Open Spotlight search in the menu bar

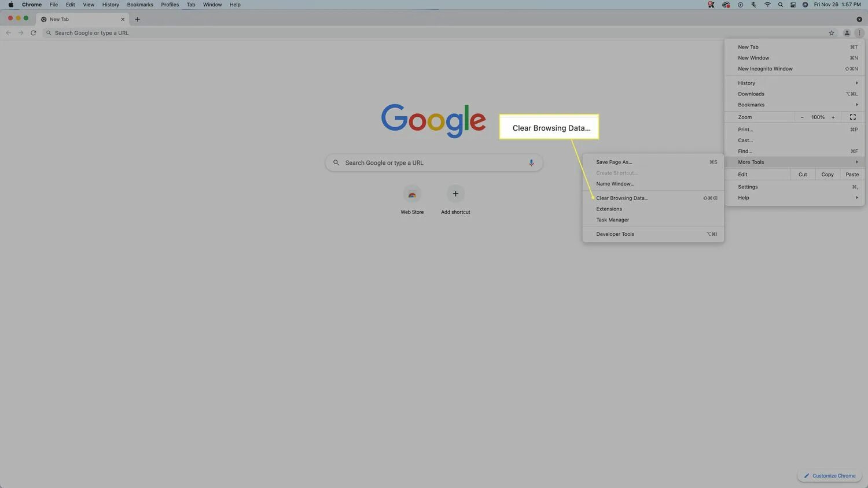pos(781,5)
